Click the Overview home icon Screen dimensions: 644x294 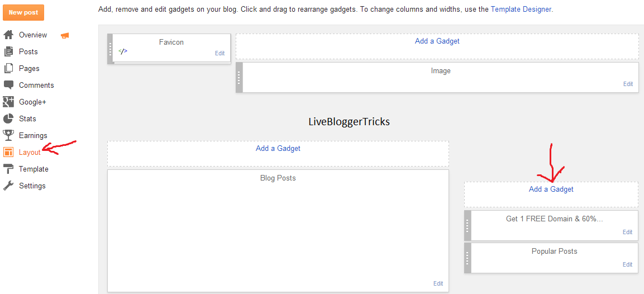click(8, 35)
